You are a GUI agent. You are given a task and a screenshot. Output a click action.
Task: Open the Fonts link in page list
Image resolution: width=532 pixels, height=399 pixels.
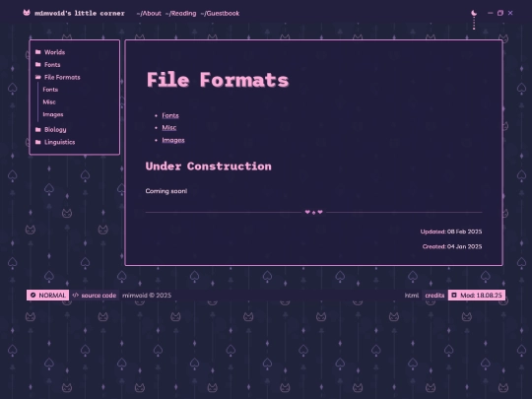(170, 115)
